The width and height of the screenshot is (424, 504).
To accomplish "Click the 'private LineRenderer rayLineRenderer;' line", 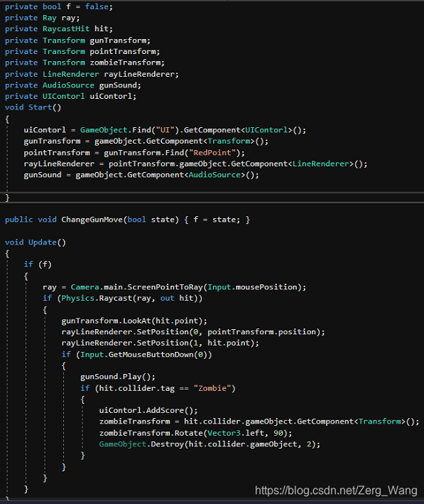I will click(x=92, y=74).
